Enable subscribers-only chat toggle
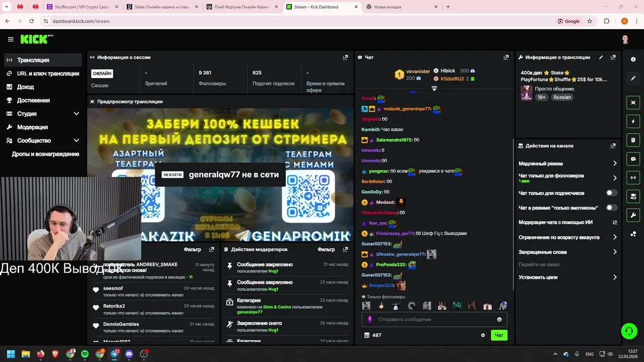The image size is (644, 362). pyautogui.click(x=611, y=193)
